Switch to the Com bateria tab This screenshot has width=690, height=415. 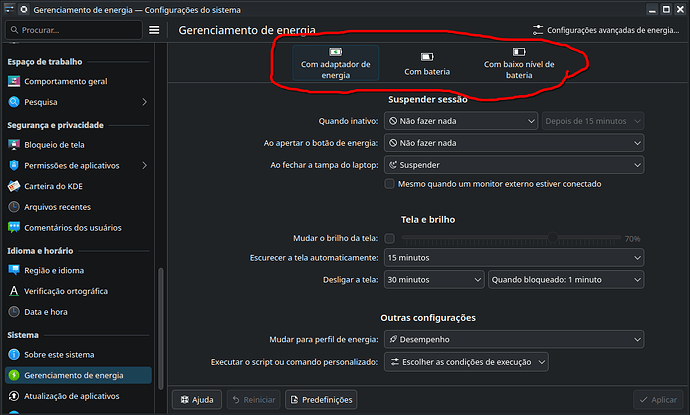(x=427, y=64)
